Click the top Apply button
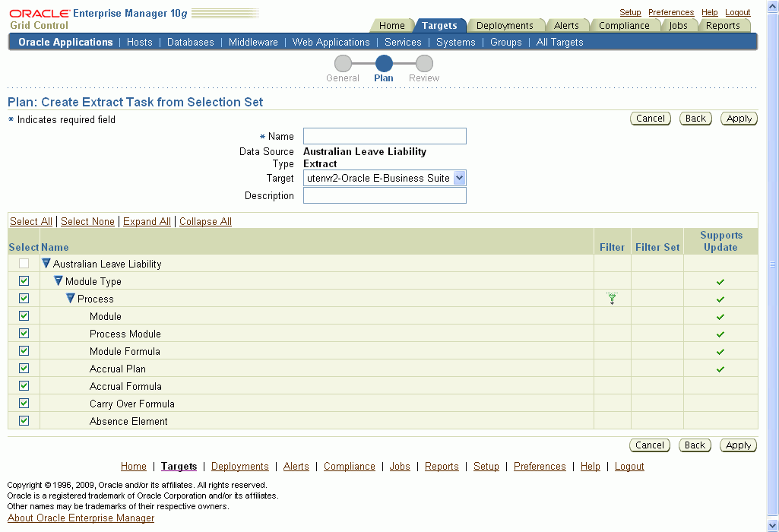 tap(739, 119)
